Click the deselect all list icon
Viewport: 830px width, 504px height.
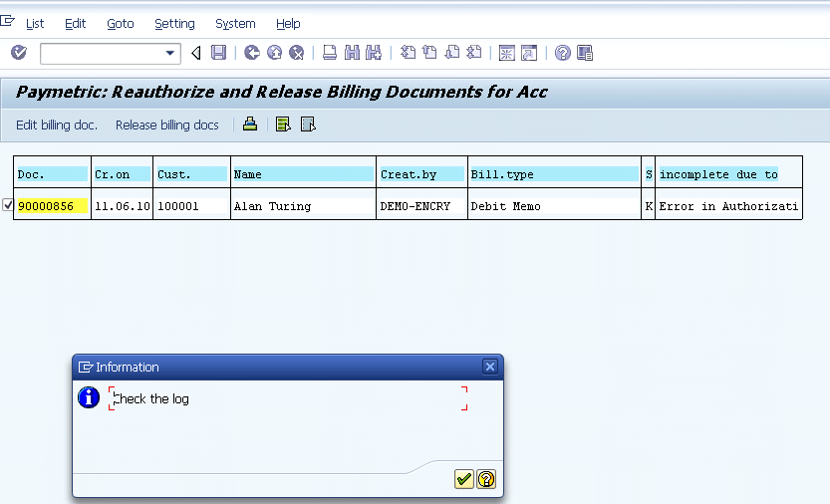[308, 125]
